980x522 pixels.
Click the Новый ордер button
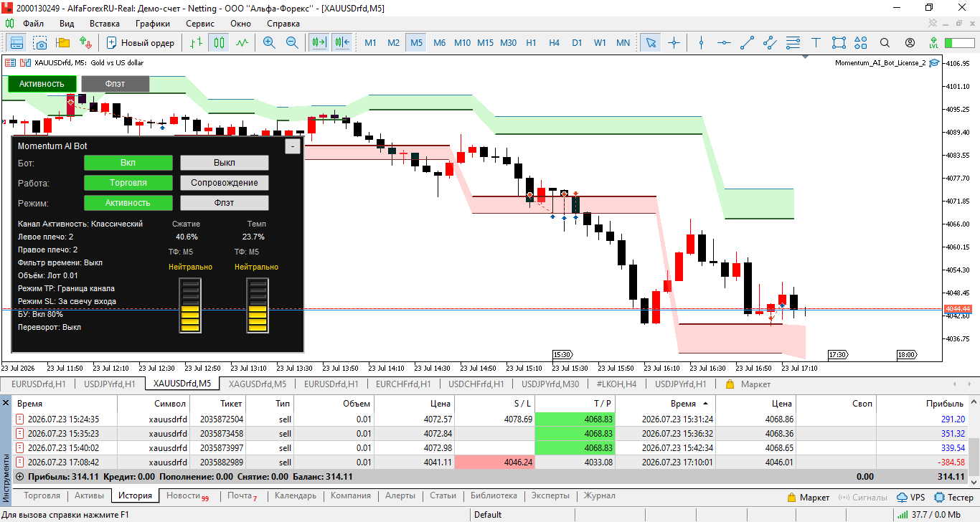coord(141,43)
